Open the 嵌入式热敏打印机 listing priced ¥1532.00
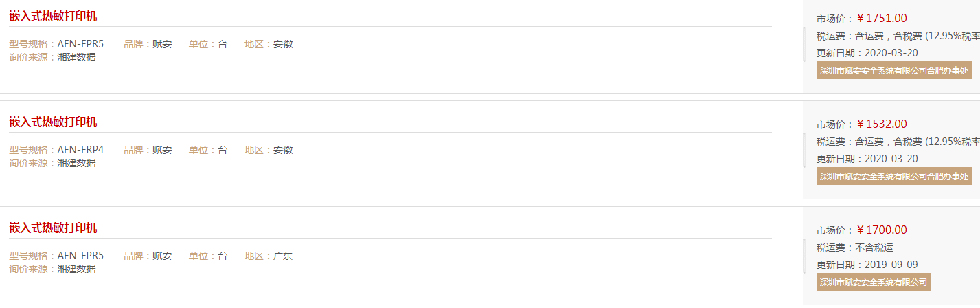Screen dimensions: 980x308 (x=53, y=122)
